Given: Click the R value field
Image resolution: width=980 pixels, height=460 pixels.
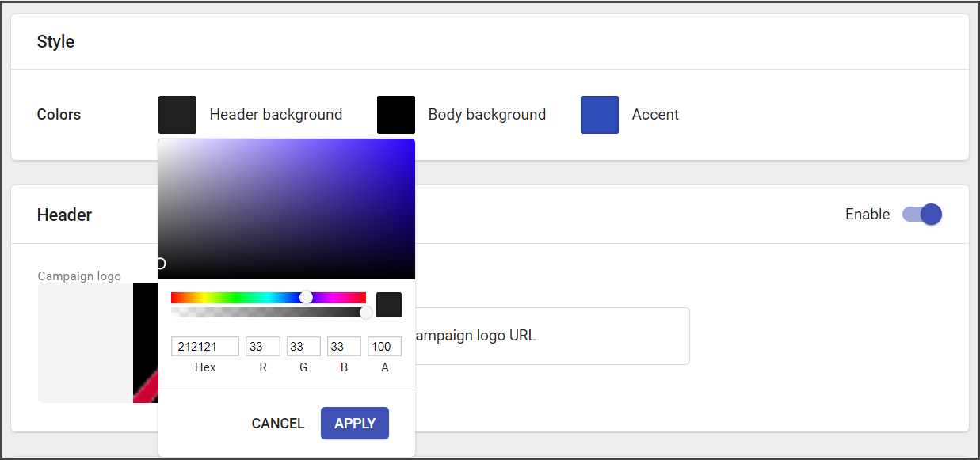Looking at the screenshot, I should 263,347.
